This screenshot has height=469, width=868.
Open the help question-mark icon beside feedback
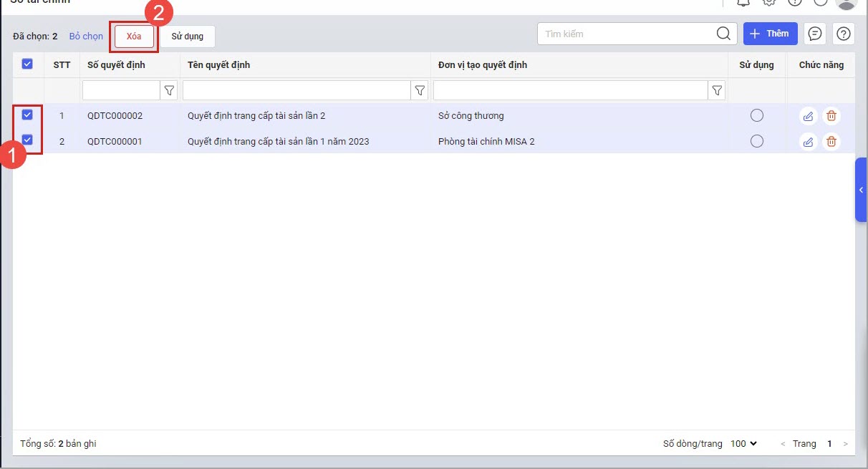pyautogui.click(x=844, y=34)
